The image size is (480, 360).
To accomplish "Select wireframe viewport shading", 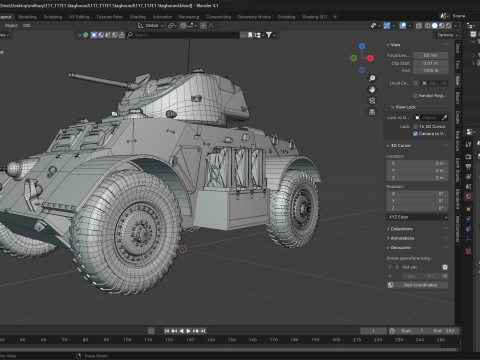I will tap(427, 26).
